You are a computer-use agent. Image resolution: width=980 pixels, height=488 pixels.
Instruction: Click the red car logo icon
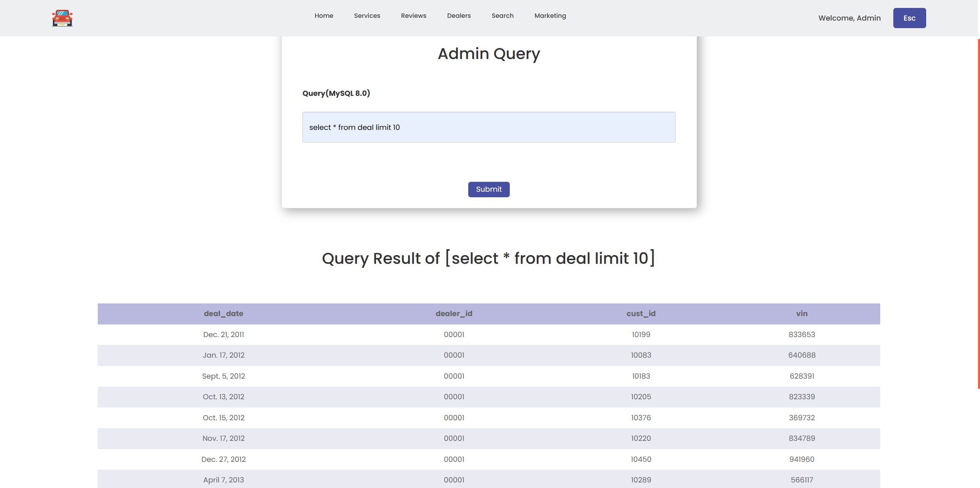click(x=62, y=18)
